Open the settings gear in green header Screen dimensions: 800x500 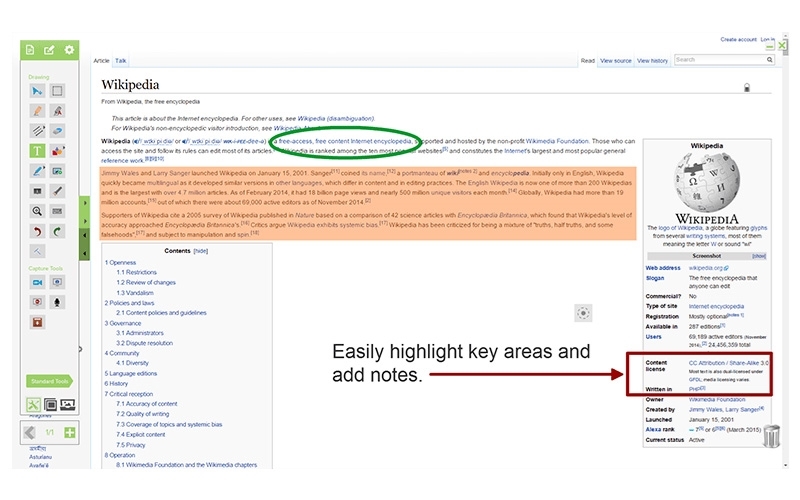click(69, 49)
